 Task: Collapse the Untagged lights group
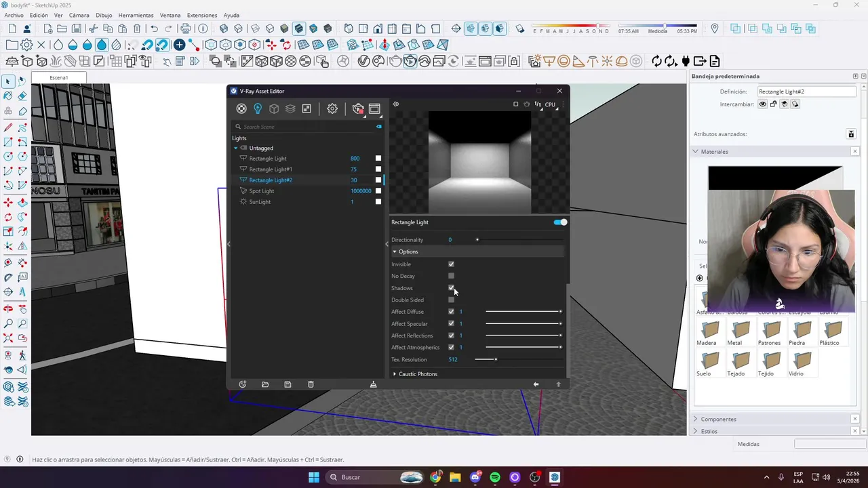click(x=236, y=148)
